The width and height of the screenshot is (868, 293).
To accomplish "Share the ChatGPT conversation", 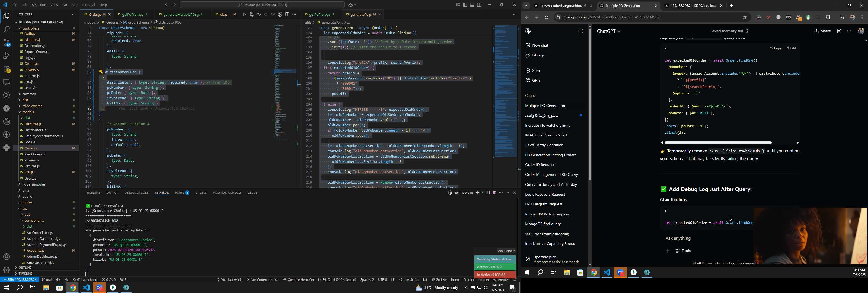I will [x=822, y=31].
